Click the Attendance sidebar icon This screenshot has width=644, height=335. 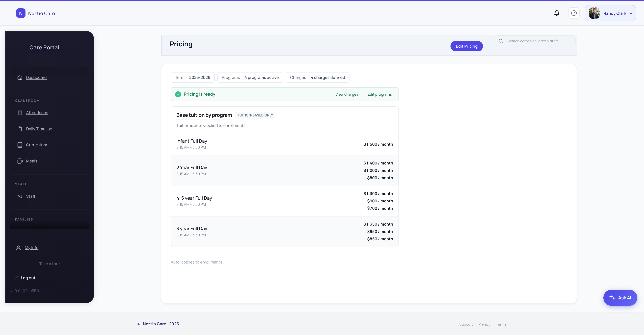(20, 113)
